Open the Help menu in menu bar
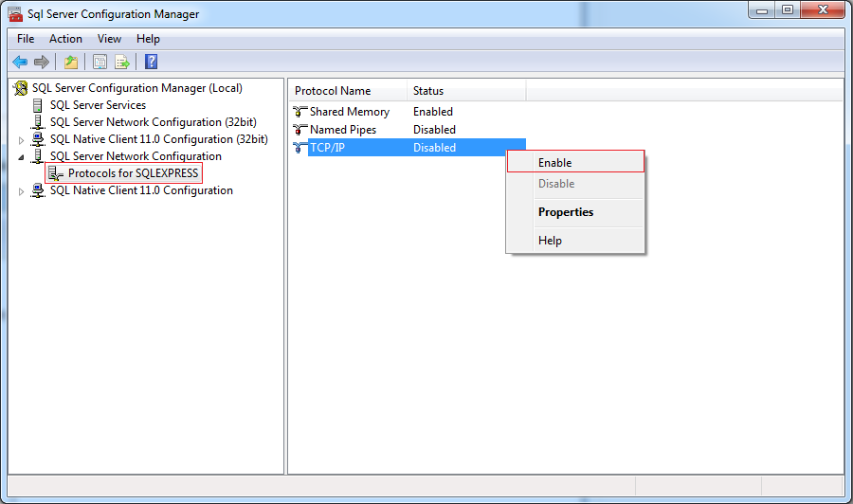The height and width of the screenshot is (504, 853). click(x=148, y=39)
